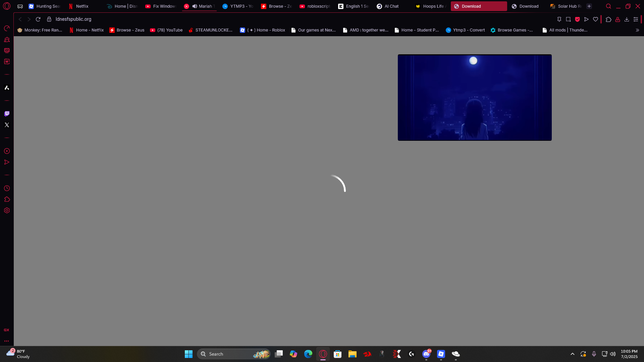Open the Browse - Zeus bookmark
Screen dimensions: 644x362
click(x=127, y=30)
